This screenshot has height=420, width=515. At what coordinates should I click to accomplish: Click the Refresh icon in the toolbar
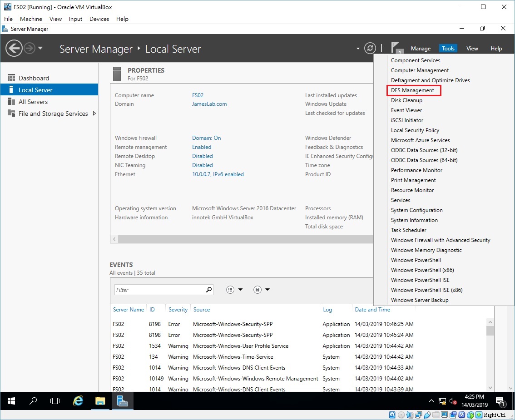coord(370,48)
